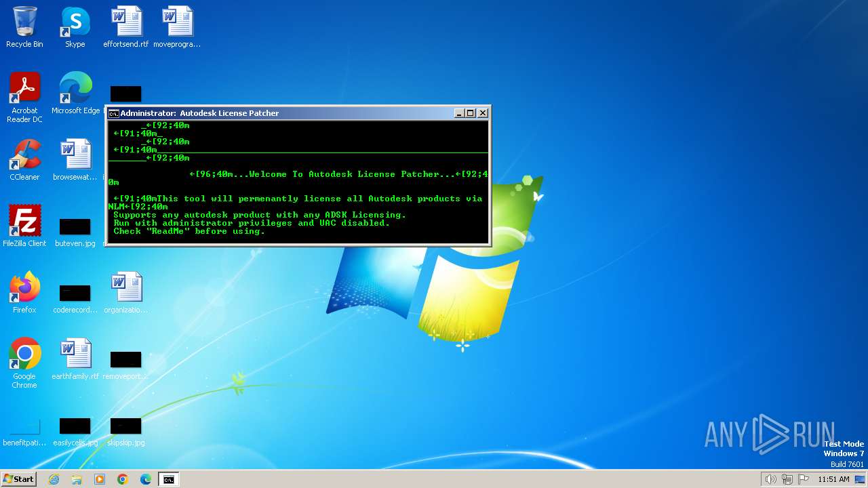
Task: Select the browsewat... document icon
Action: [x=75, y=160]
